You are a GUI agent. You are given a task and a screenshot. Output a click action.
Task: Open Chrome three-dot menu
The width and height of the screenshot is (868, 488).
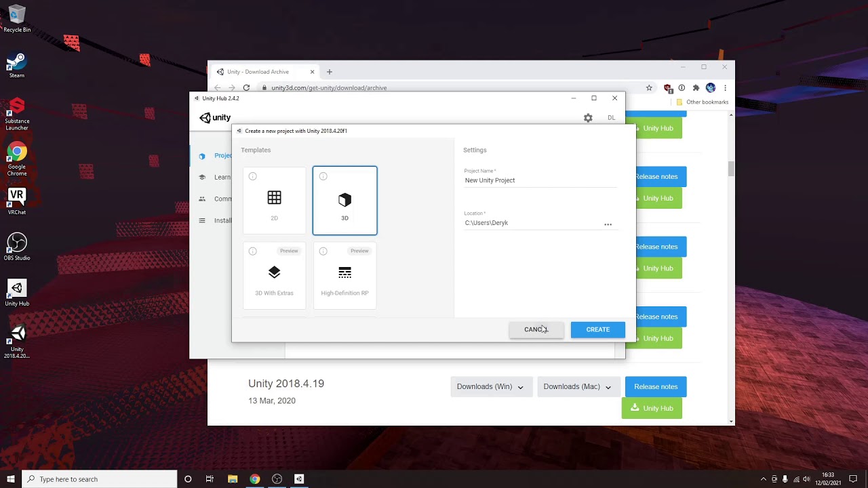point(725,87)
